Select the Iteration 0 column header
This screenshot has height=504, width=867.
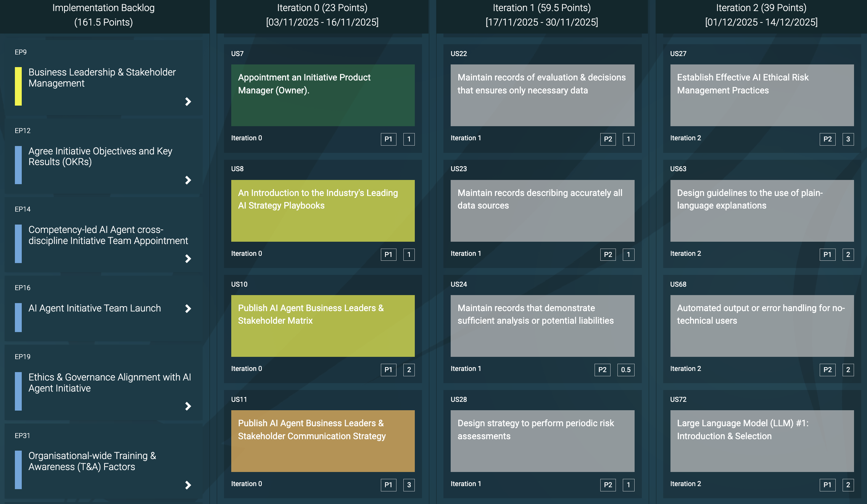(x=322, y=15)
